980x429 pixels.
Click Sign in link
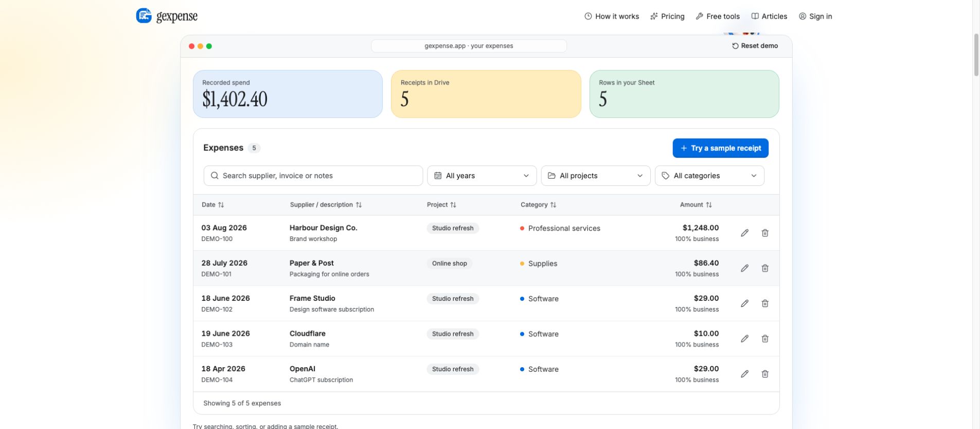[x=815, y=16]
